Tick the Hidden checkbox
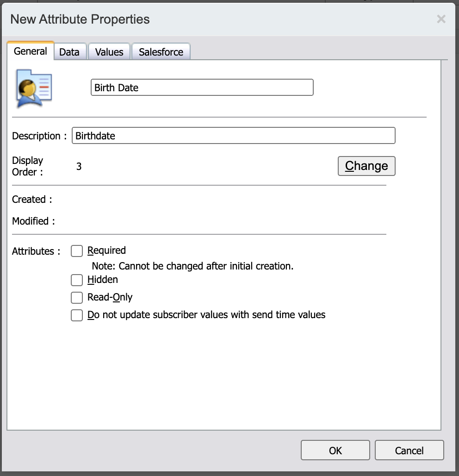Viewport: 459px width, 476px height. [x=77, y=280]
